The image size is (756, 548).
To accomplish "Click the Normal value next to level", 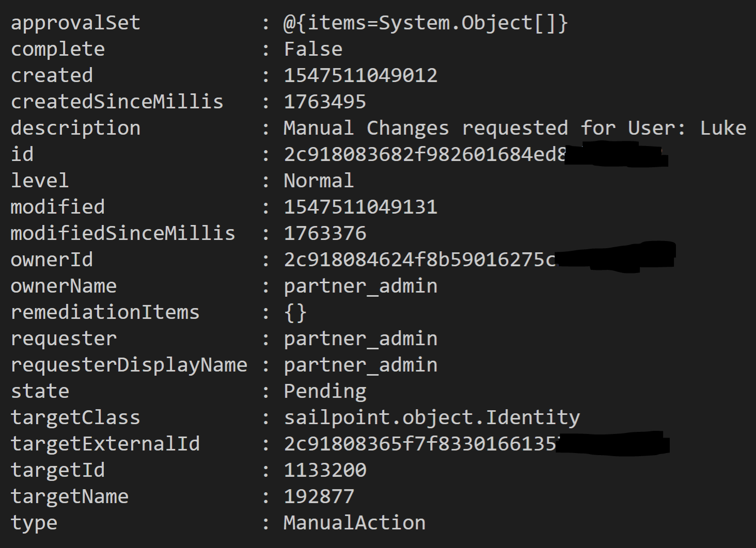I will 319,181.
